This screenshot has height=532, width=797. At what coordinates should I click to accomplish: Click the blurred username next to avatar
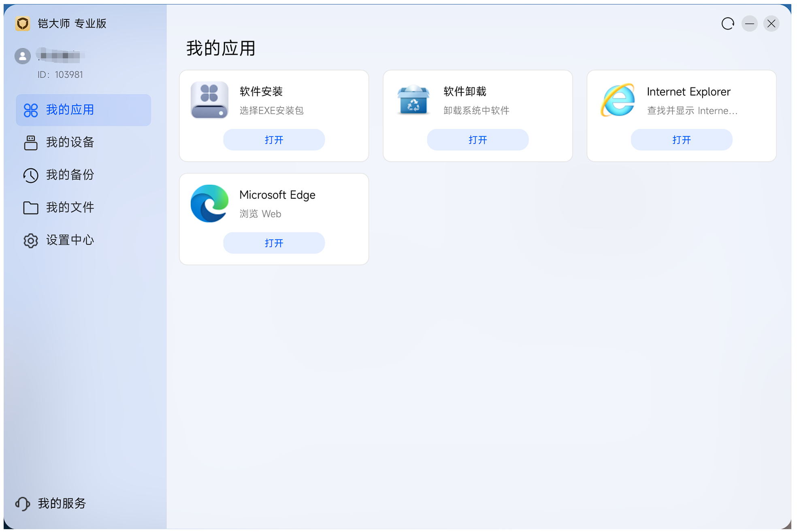tap(60, 55)
